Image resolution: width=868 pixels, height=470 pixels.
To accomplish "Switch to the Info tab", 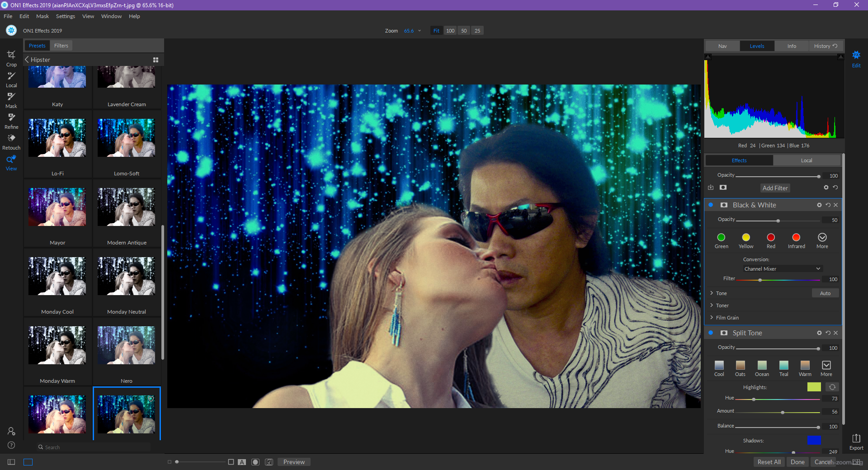I will click(x=792, y=46).
